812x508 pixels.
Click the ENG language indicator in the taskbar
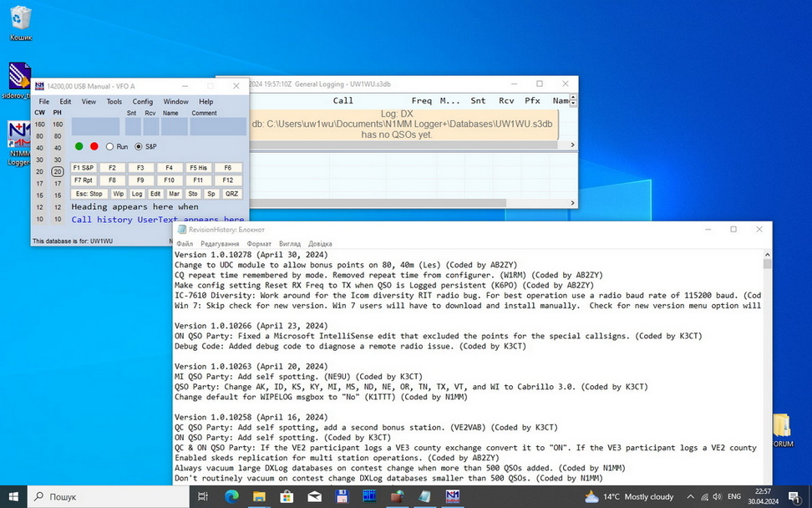pos(733,496)
